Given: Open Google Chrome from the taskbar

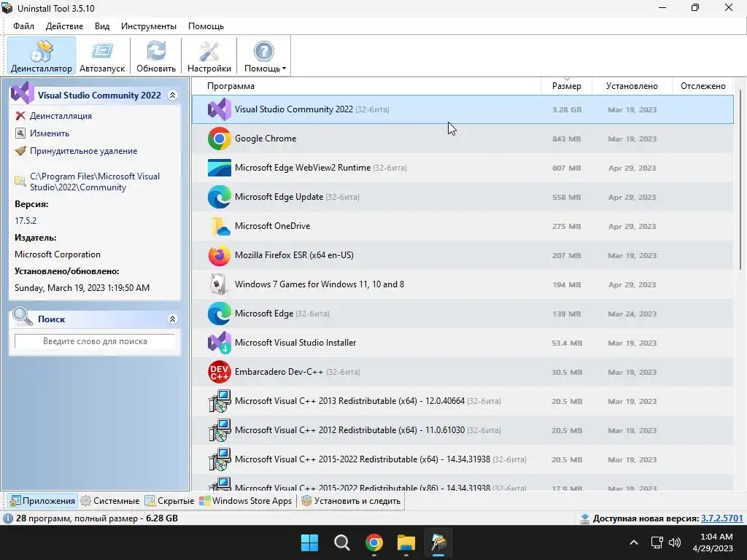Looking at the screenshot, I should coord(374,542).
